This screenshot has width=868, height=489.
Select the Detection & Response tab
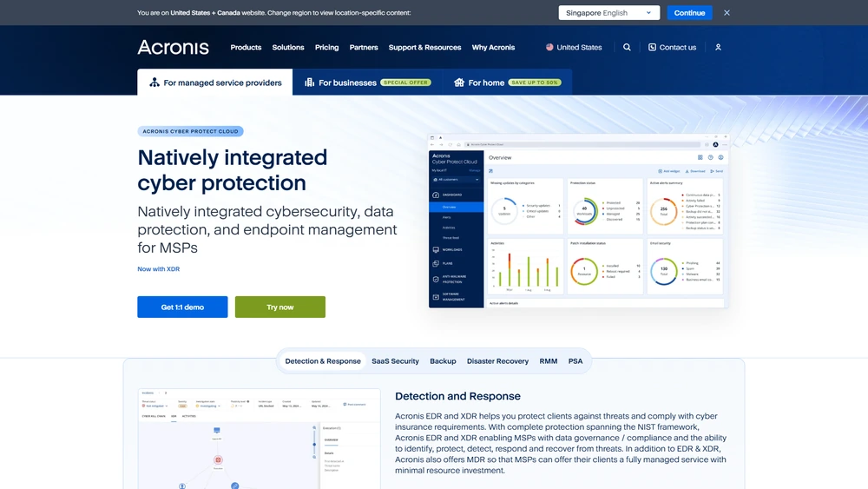(x=323, y=361)
